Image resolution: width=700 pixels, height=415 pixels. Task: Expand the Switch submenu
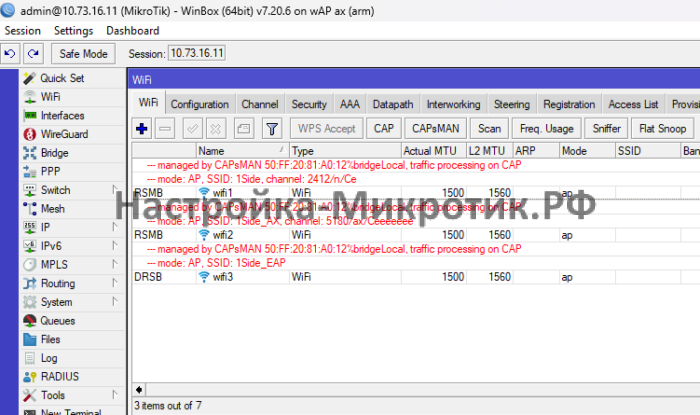coord(115,190)
